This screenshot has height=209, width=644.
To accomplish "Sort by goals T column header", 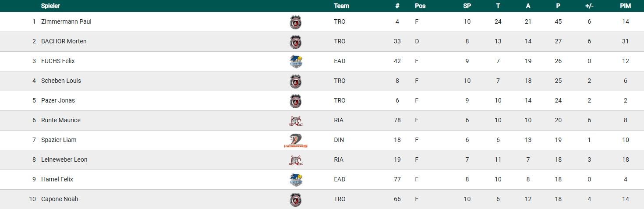I will tap(498, 6).
